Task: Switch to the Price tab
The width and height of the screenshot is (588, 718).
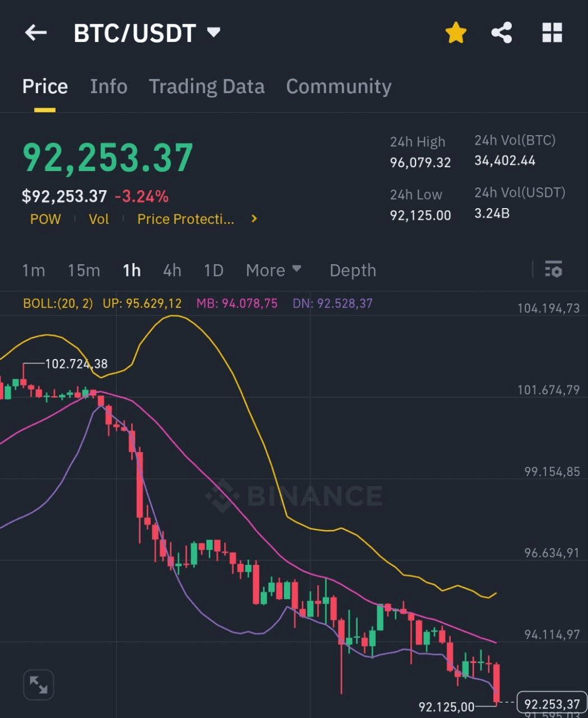Action: [45, 86]
